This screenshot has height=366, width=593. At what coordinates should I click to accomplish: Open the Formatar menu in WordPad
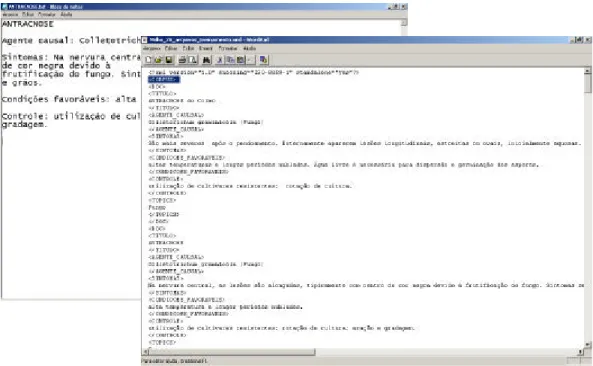[x=228, y=48]
